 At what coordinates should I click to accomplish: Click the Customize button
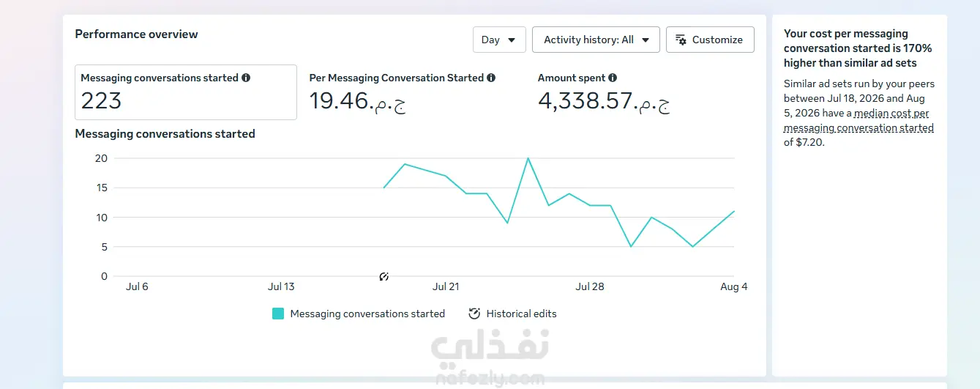click(710, 40)
